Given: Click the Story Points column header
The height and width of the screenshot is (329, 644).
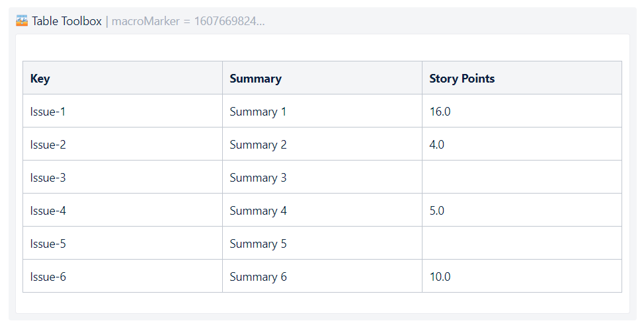Looking at the screenshot, I should tap(522, 78).
